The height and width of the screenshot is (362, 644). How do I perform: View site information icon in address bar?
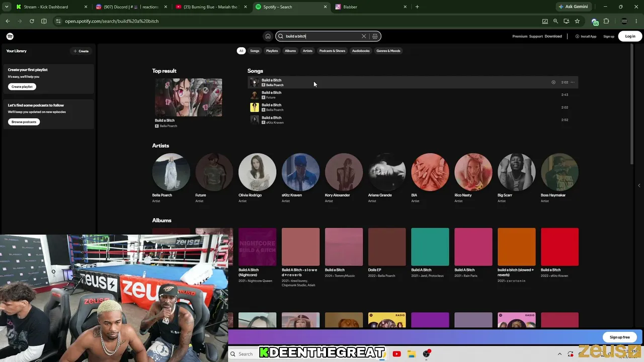point(58,21)
